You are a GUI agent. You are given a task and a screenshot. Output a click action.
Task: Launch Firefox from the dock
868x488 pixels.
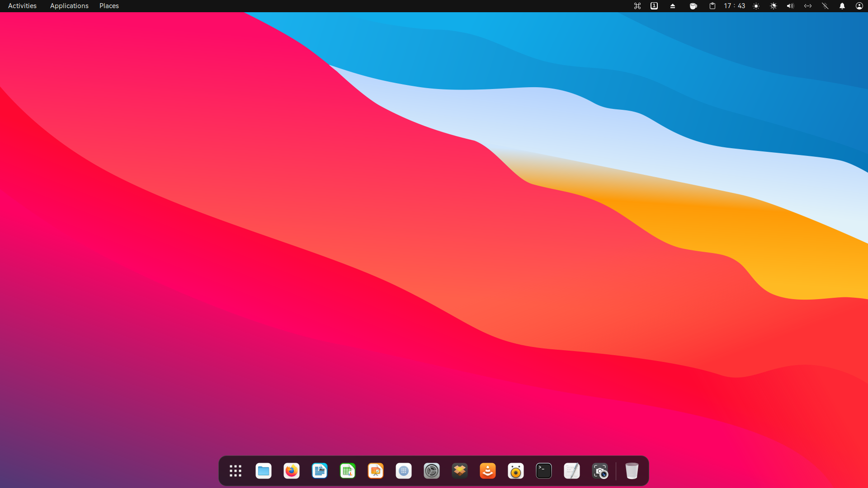[x=292, y=471]
